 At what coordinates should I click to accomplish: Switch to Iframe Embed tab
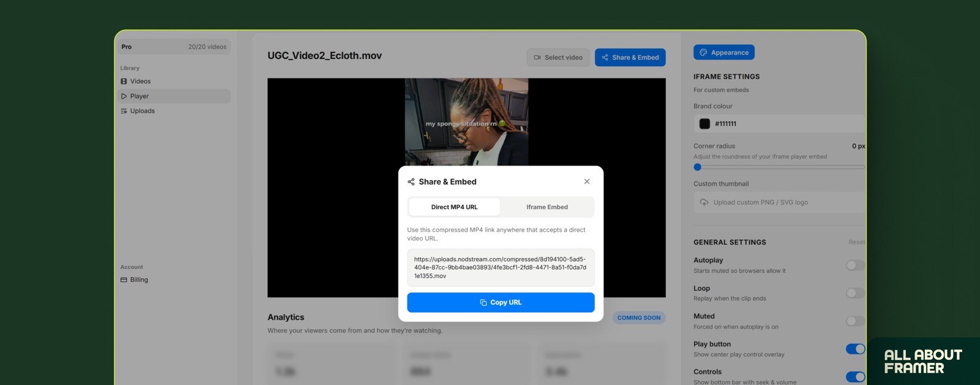click(547, 207)
